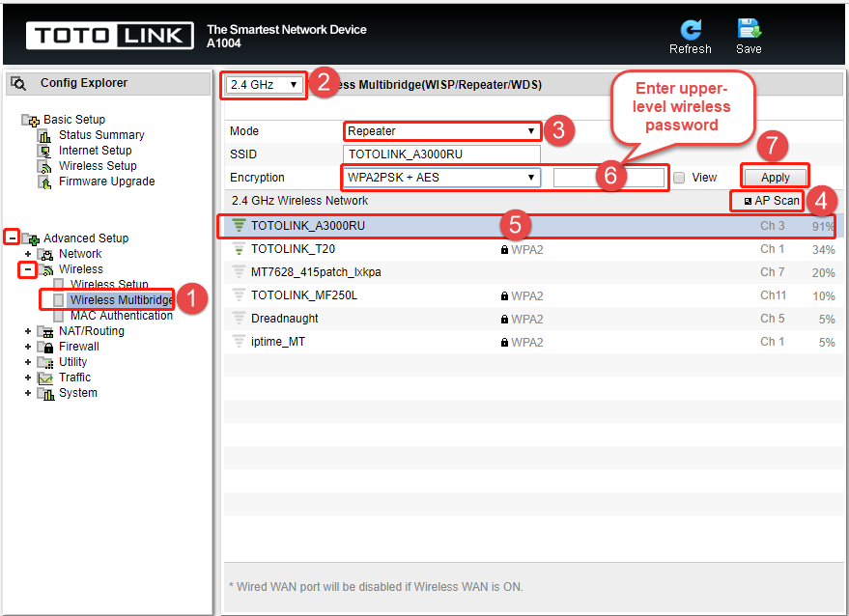
Task: Click the Advanced Setup folder icon
Action: tap(31, 238)
